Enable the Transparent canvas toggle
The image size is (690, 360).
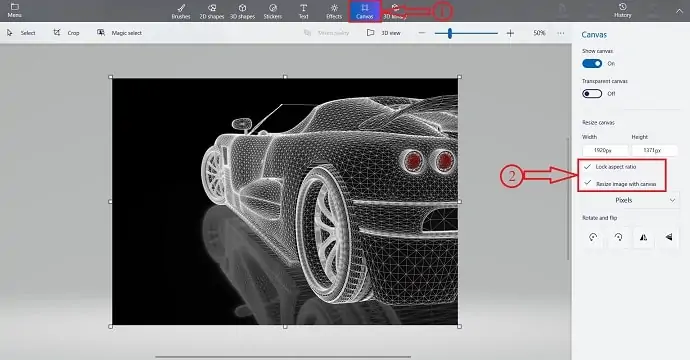coord(592,94)
